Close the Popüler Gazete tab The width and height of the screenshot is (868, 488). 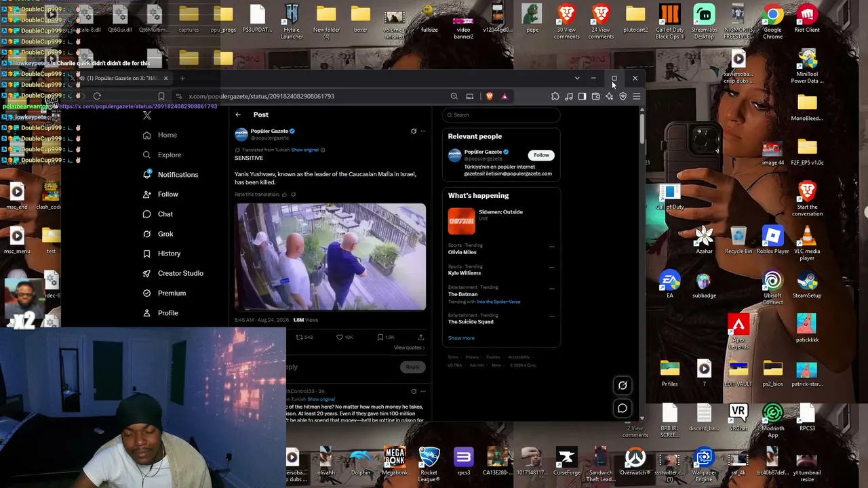pyautogui.click(x=165, y=78)
